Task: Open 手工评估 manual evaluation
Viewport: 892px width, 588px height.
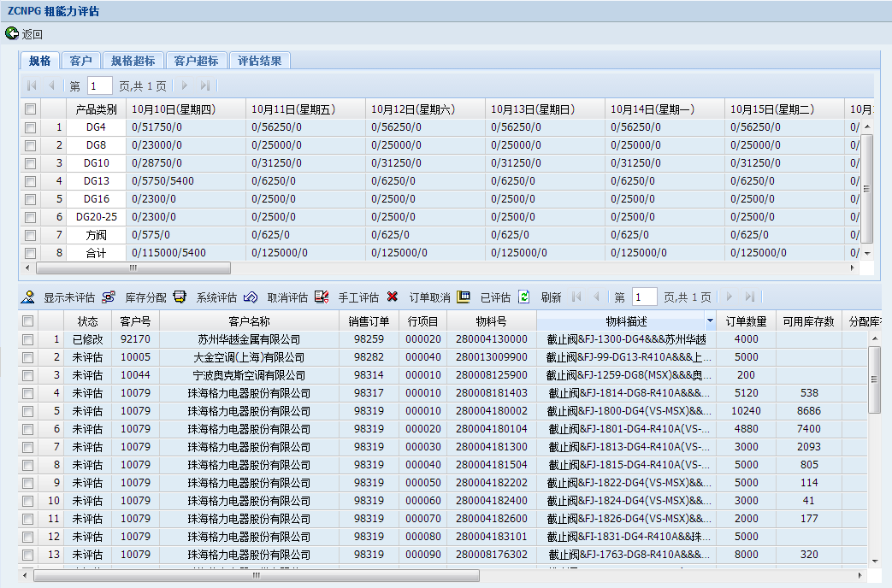Action: [322, 297]
